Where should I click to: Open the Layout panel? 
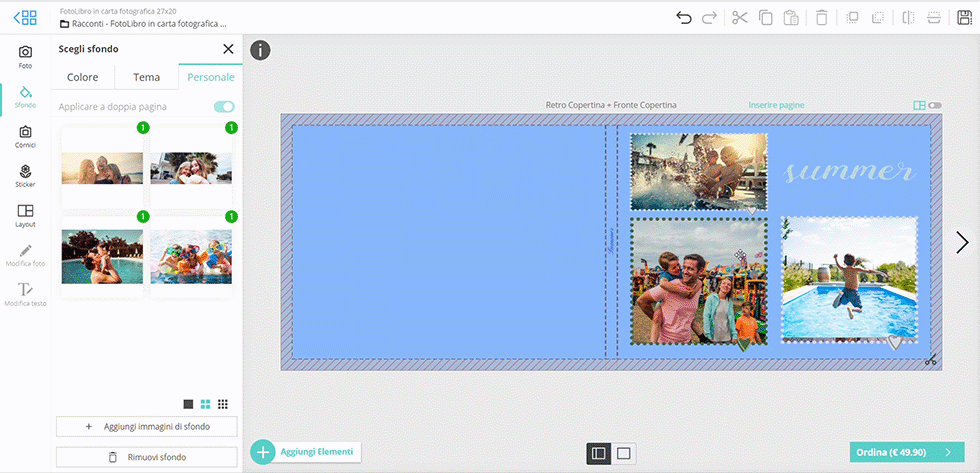coord(25,216)
